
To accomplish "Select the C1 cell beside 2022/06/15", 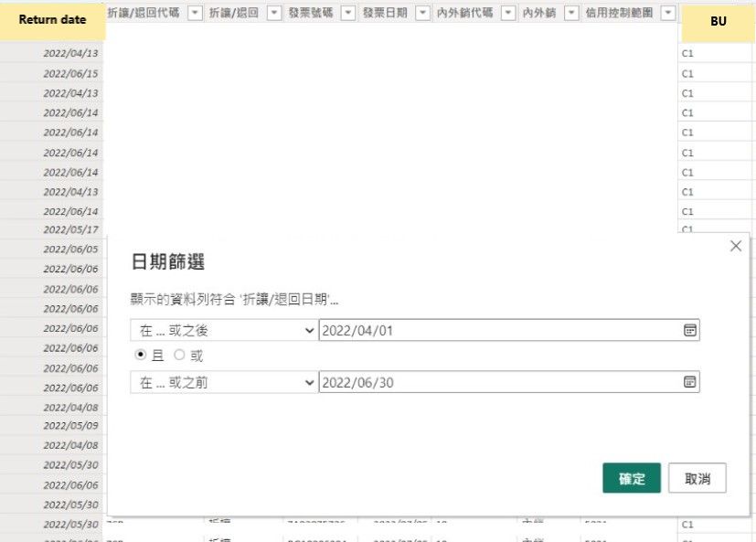I will click(x=715, y=74).
